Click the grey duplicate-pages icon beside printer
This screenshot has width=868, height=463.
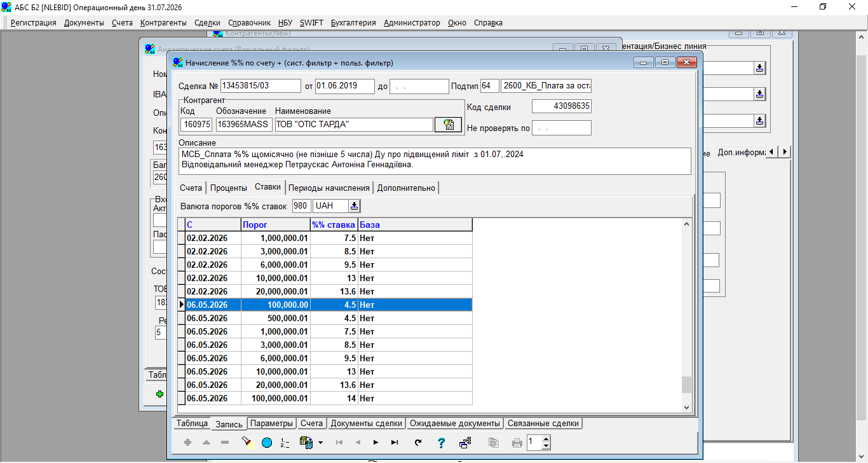point(494,442)
